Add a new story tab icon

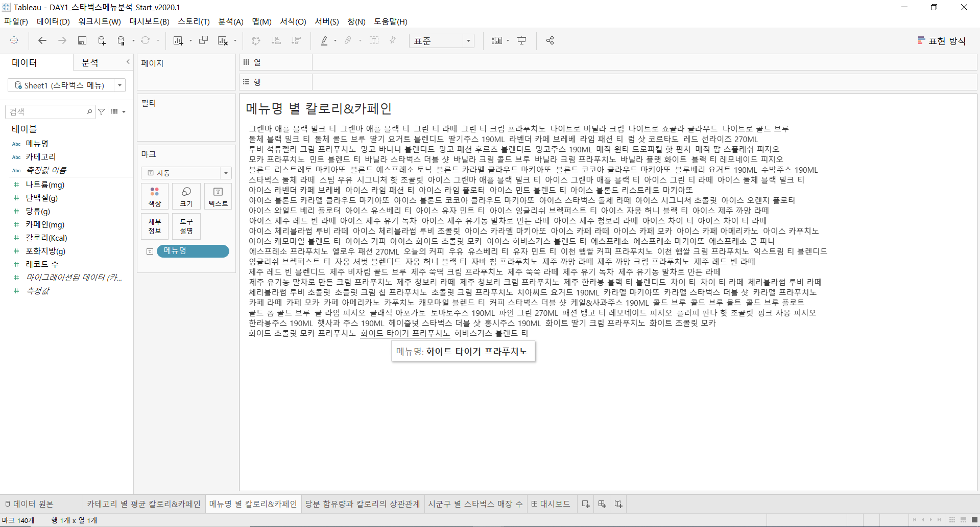coord(618,504)
